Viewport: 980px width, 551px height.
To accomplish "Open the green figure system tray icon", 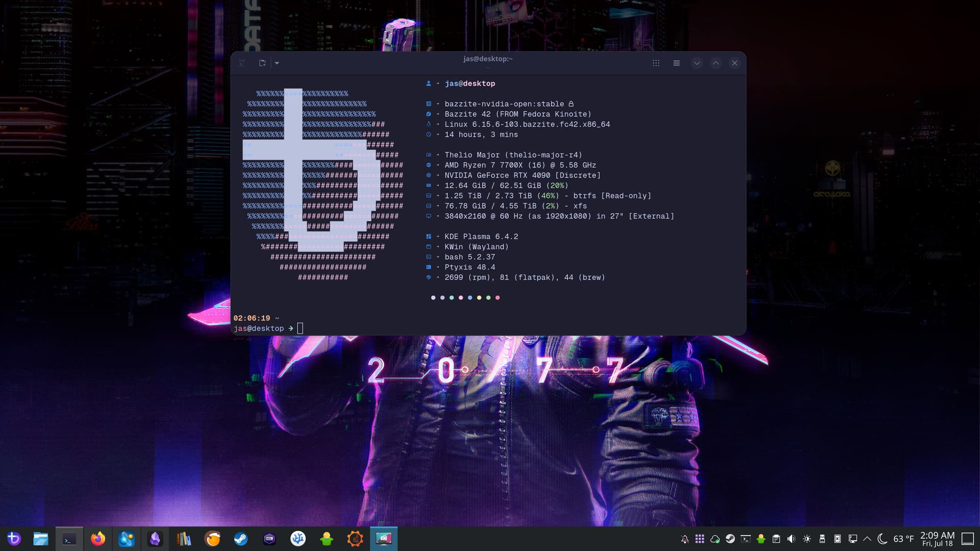I will coord(761,539).
